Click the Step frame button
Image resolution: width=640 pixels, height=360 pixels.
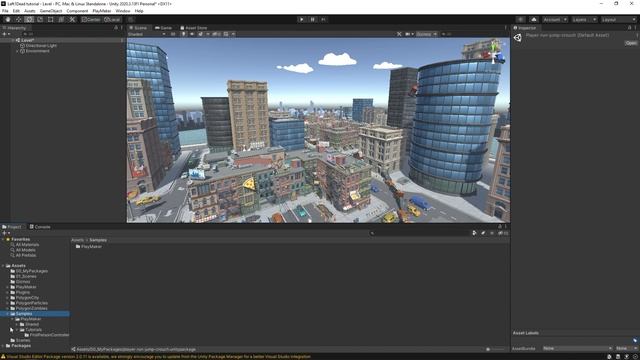coord(324,19)
